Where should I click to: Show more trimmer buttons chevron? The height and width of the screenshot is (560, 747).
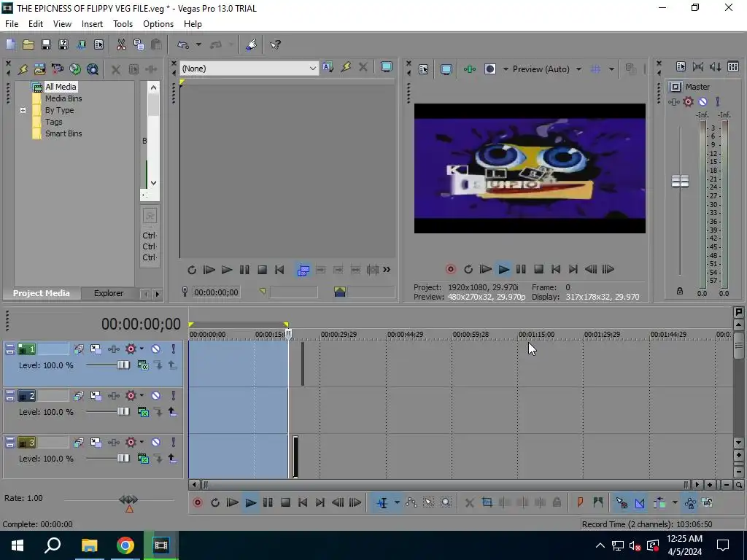click(x=387, y=270)
